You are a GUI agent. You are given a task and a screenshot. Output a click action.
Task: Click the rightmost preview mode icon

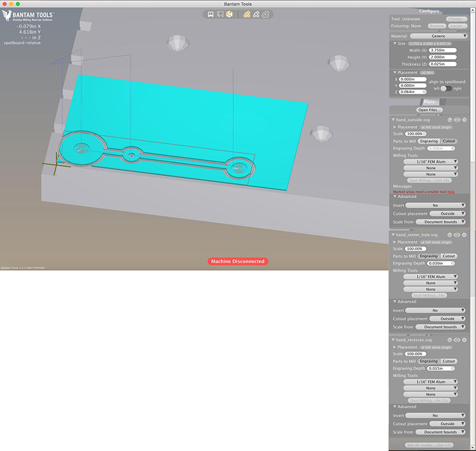click(x=265, y=14)
